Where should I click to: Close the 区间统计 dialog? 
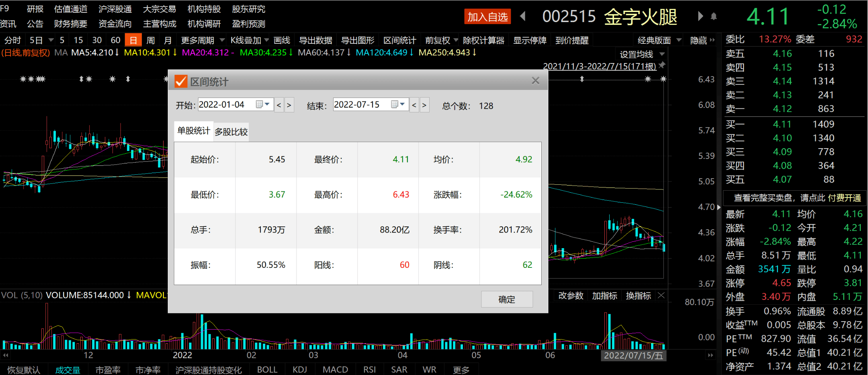535,81
